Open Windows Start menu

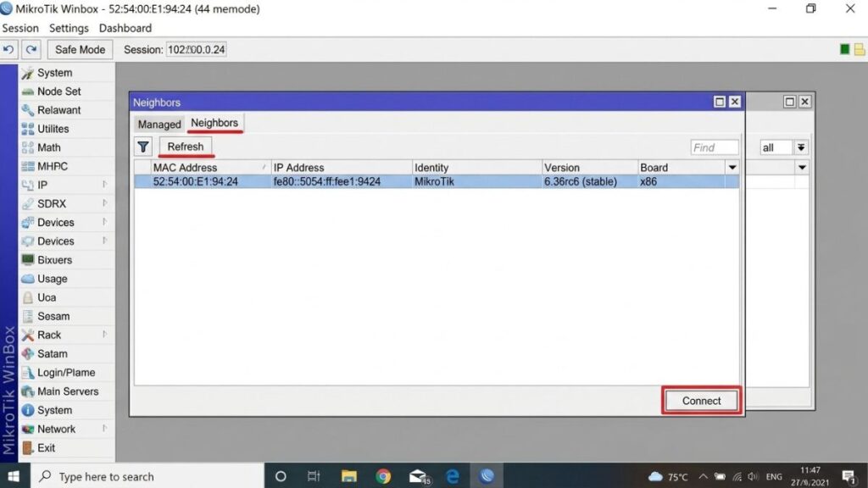click(x=14, y=476)
